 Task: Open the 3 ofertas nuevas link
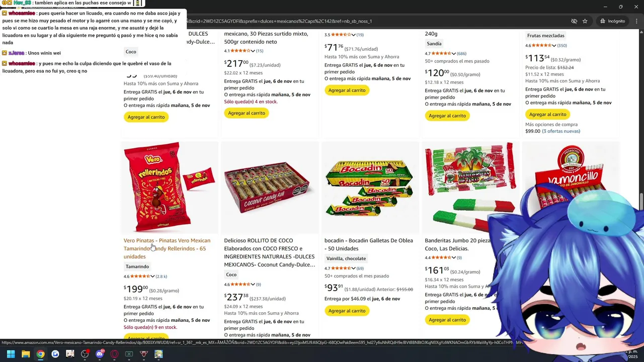(x=561, y=131)
